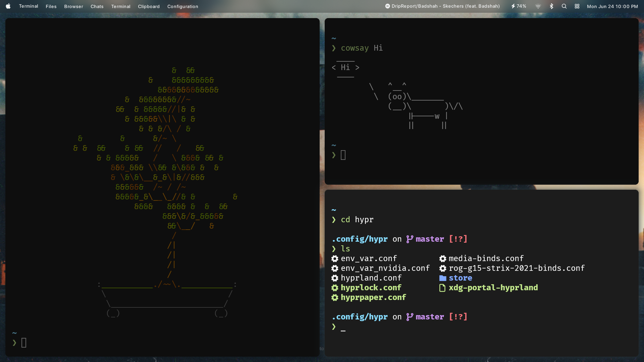
Task: Click the rog-g15-strix-2021-binds.conf file name
Action: (517, 268)
